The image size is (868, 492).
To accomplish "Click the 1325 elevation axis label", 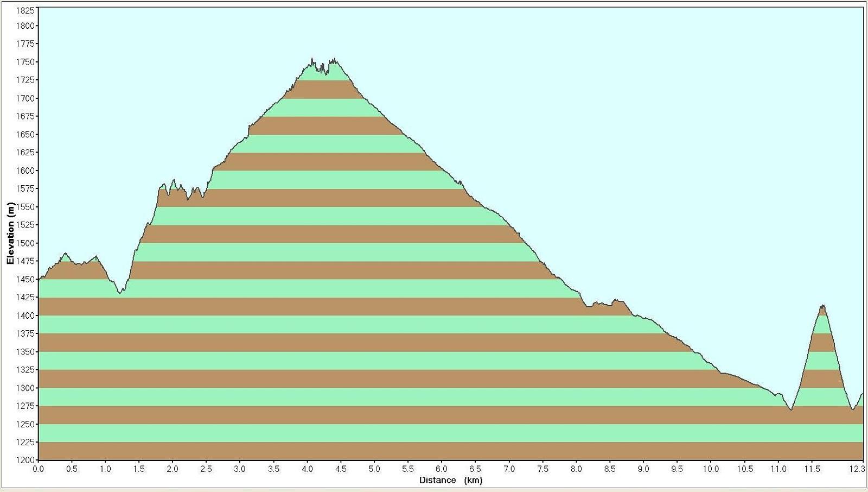I will pyautogui.click(x=25, y=370).
